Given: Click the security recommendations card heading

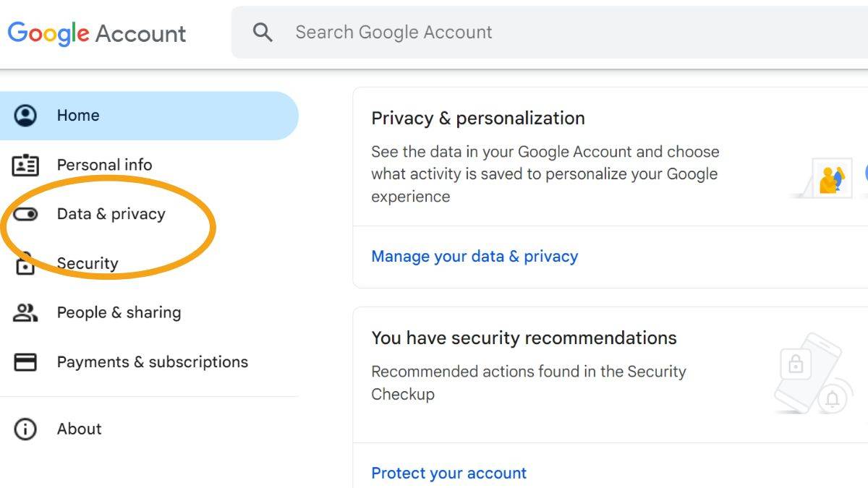Looking at the screenshot, I should tap(524, 338).
